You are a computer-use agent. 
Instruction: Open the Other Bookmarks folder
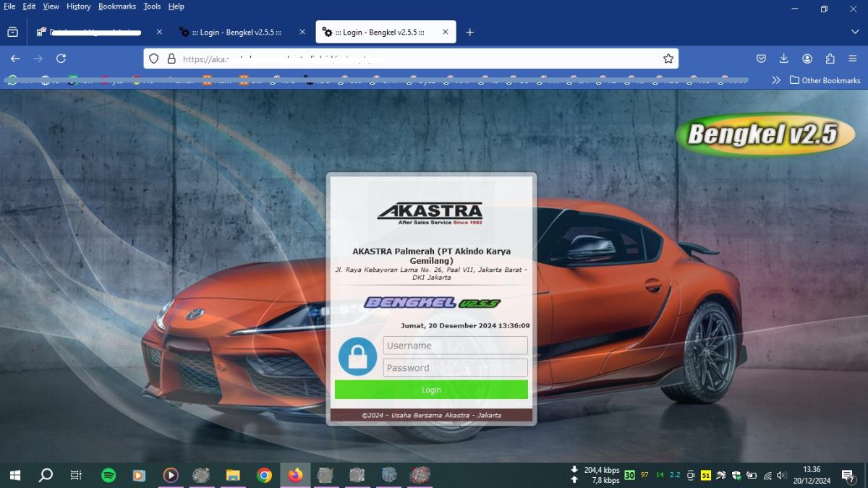pyautogui.click(x=825, y=80)
